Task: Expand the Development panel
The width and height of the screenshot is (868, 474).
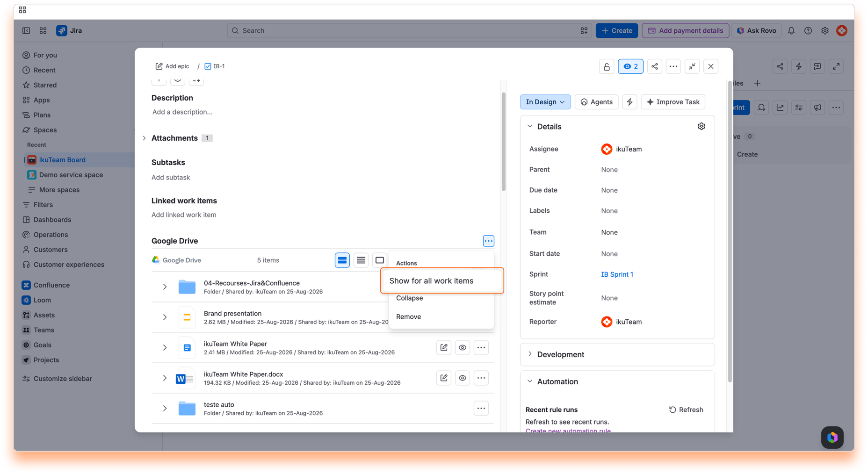Action: 530,354
